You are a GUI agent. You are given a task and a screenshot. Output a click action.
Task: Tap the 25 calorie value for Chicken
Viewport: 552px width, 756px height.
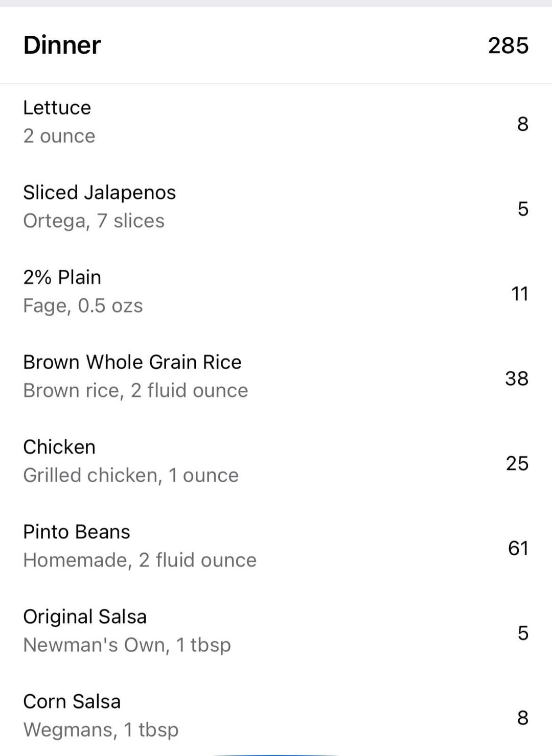coord(517,463)
